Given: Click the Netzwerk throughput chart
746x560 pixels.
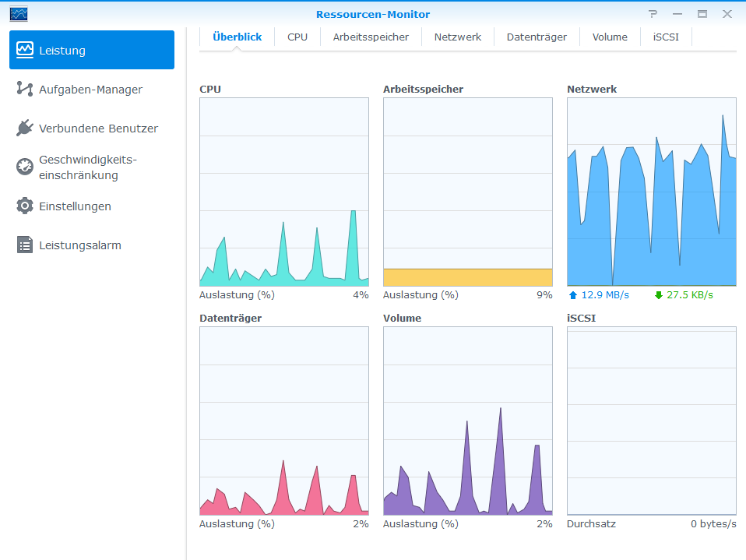Looking at the screenshot, I should (x=652, y=192).
